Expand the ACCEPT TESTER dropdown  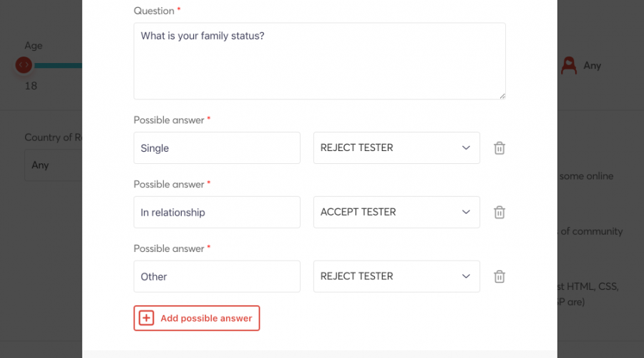[x=396, y=213]
